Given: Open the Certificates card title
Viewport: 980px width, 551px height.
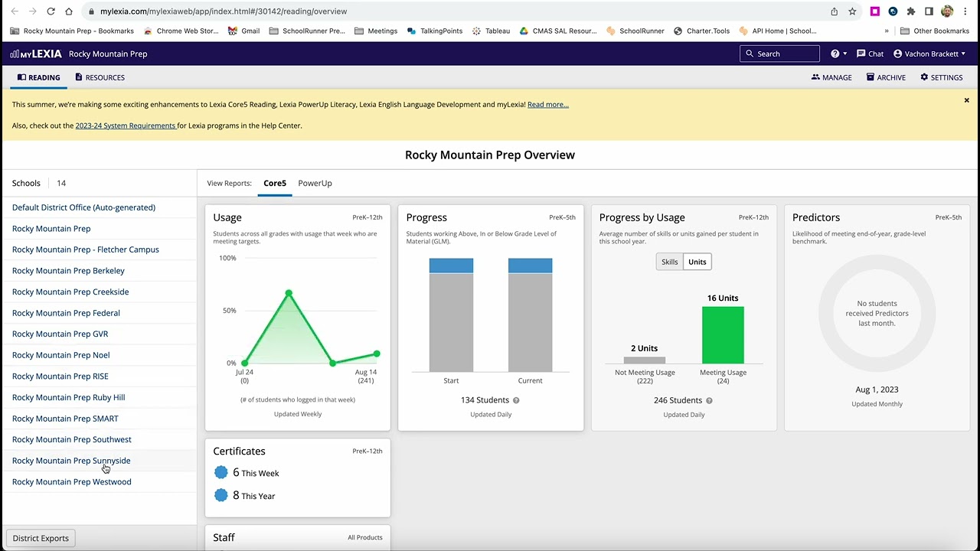Looking at the screenshot, I should [239, 452].
